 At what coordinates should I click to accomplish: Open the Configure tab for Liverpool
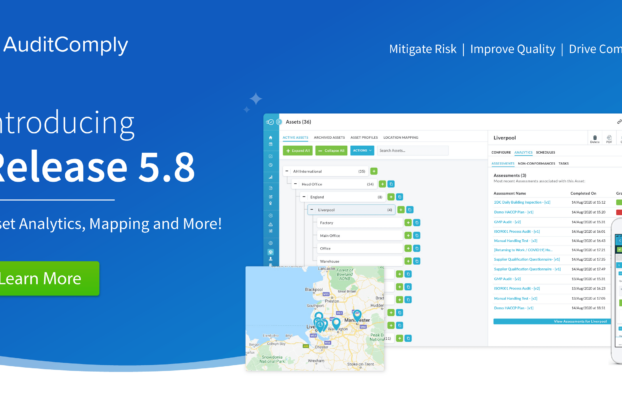pos(501,152)
